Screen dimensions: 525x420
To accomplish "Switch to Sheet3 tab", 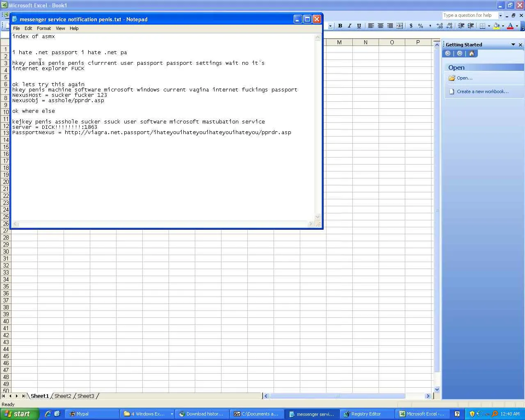I will click(x=86, y=396).
